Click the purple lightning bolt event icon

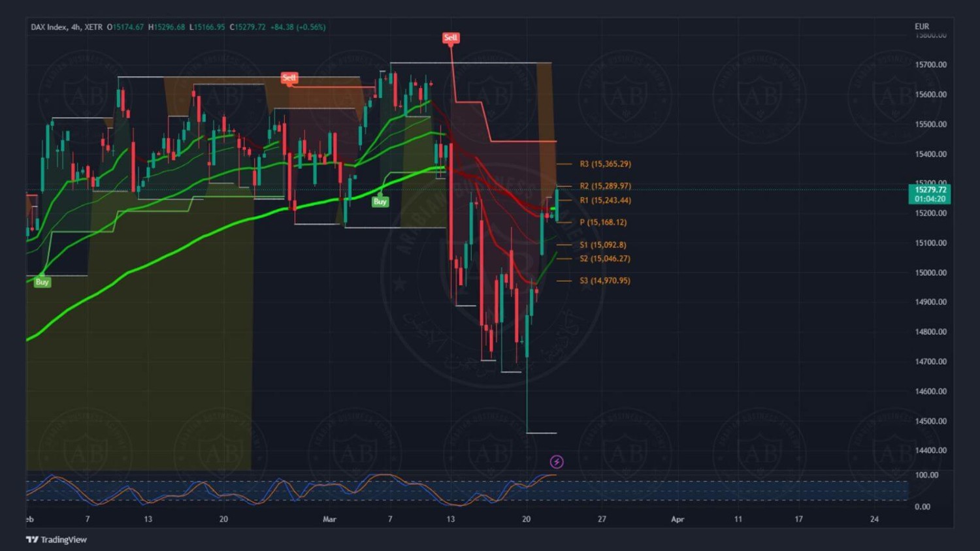pyautogui.click(x=557, y=462)
